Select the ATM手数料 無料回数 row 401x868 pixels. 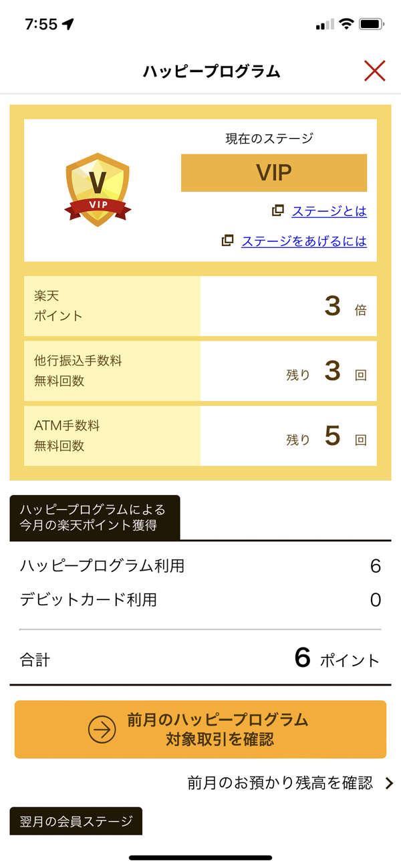tap(200, 436)
